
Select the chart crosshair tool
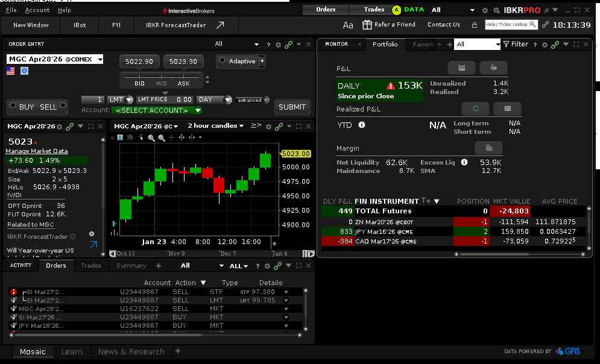click(171, 137)
